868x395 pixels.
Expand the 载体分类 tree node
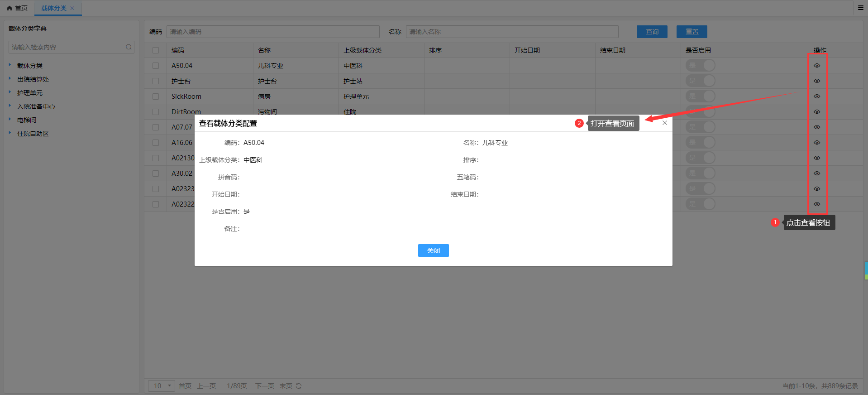click(10, 65)
